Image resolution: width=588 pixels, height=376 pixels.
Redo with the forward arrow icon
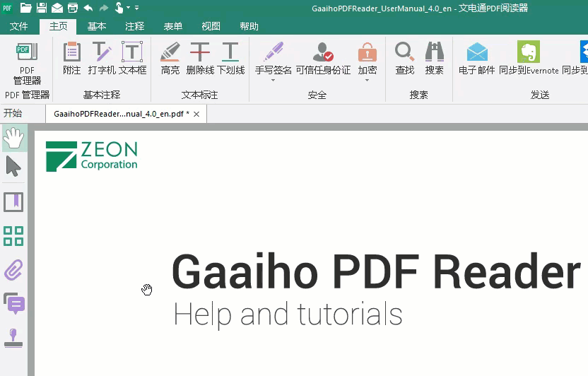[x=103, y=8]
